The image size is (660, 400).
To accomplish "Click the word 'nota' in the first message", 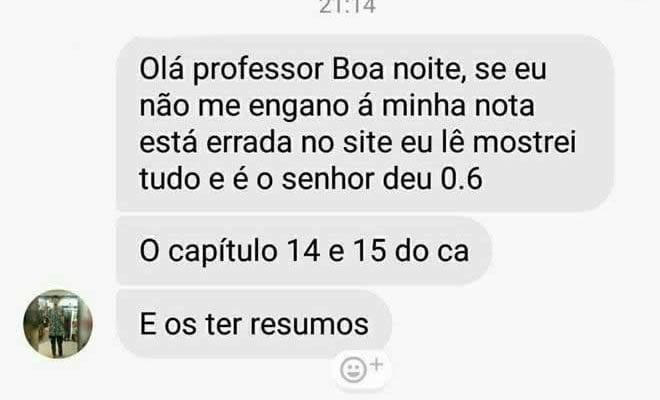I will (504, 106).
